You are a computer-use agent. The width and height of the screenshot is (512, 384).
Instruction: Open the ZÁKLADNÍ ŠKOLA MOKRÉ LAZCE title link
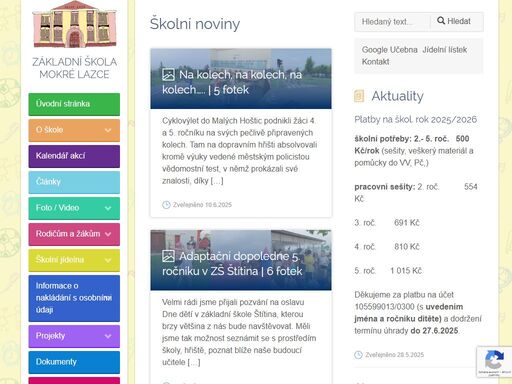coord(74,68)
